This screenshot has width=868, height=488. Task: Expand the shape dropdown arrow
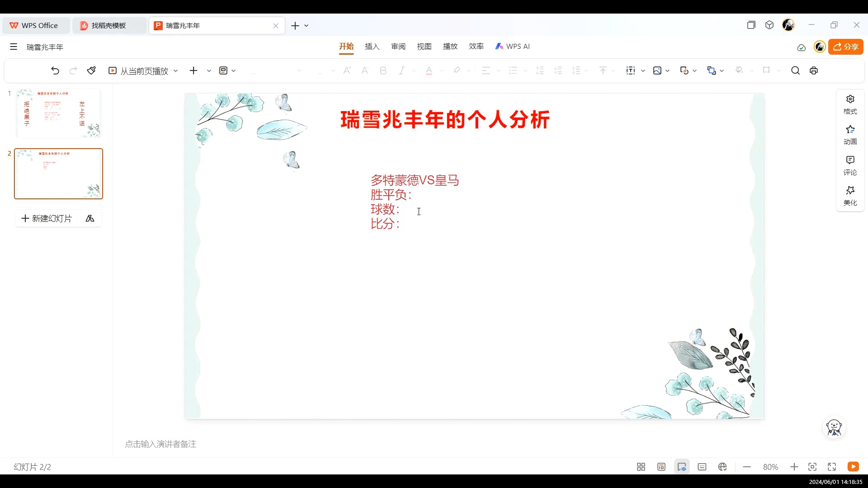click(x=695, y=71)
